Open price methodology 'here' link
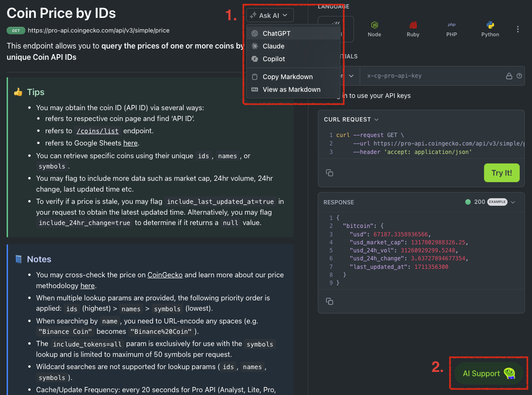Viewport: 532px width, 395px height. pos(88,286)
